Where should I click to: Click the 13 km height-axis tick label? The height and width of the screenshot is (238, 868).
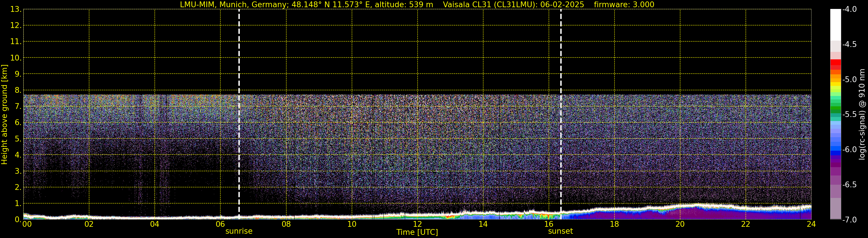tap(16, 10)
